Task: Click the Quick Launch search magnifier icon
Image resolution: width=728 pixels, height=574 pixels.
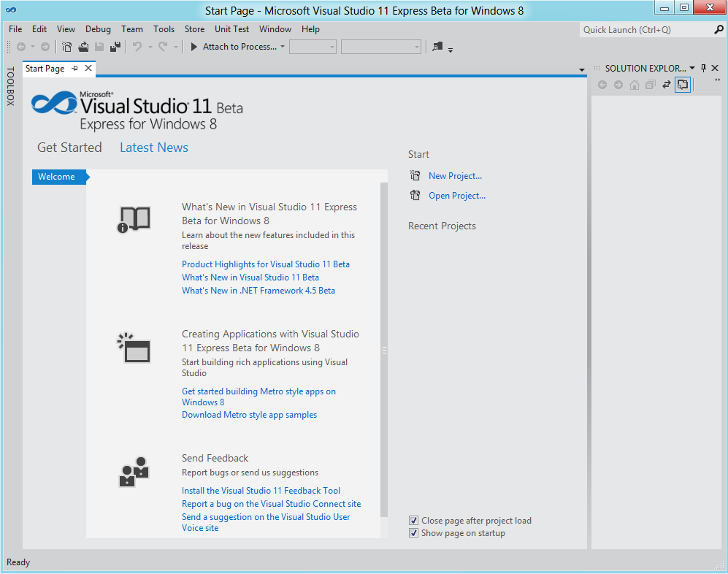Action: click(x=719, y=30)
